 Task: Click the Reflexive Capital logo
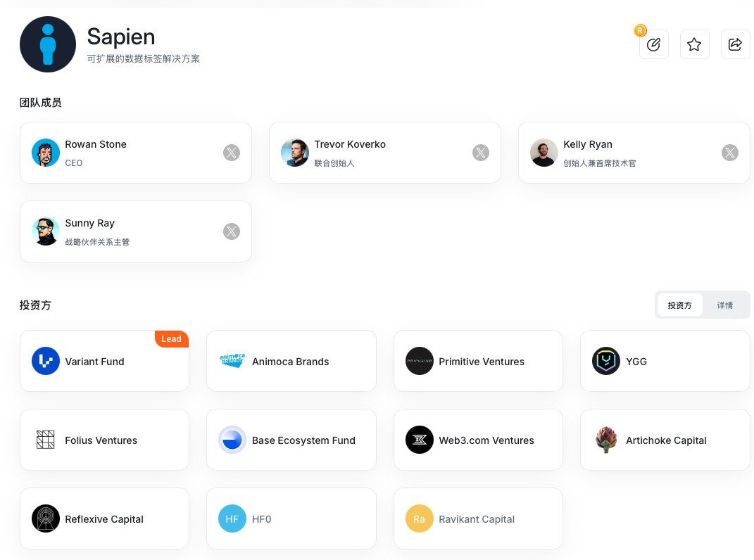pyautogui.click(x=46, y=518)
